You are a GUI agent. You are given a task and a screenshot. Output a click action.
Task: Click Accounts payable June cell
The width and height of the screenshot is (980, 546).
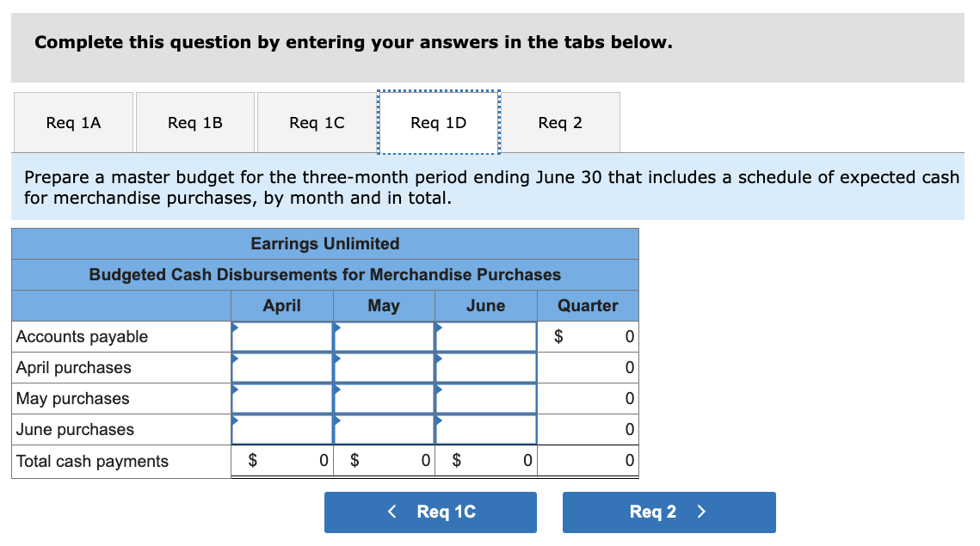[x=485, y=337]
